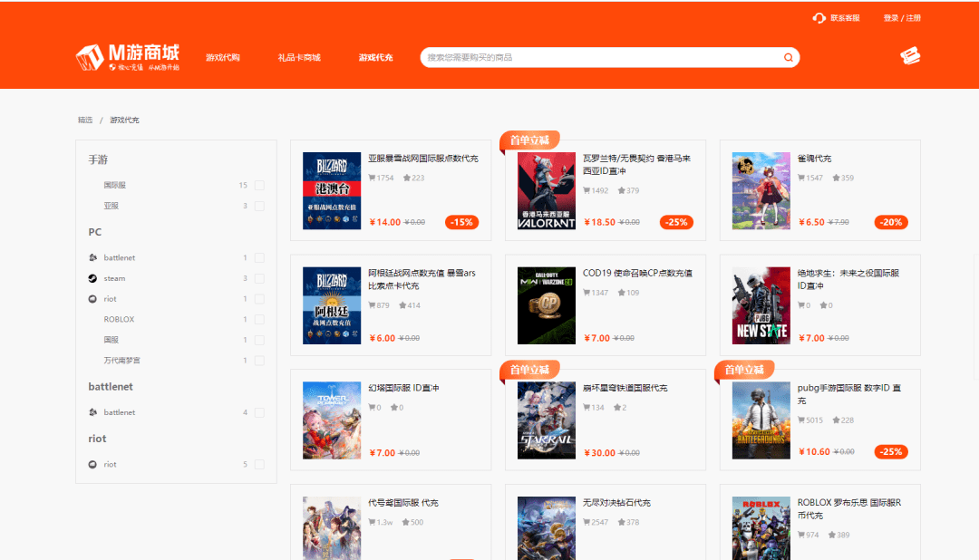The image size is (979, 560).
Task: Switch to the 礼品卡商城 section
Action: 299,56
